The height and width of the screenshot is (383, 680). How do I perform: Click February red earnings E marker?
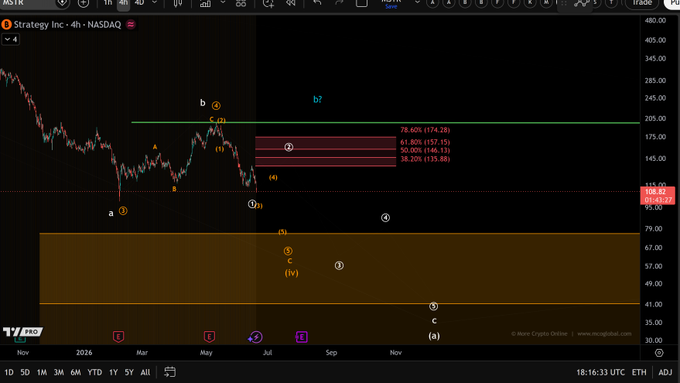pyautogui.click(x=118, y=337)
